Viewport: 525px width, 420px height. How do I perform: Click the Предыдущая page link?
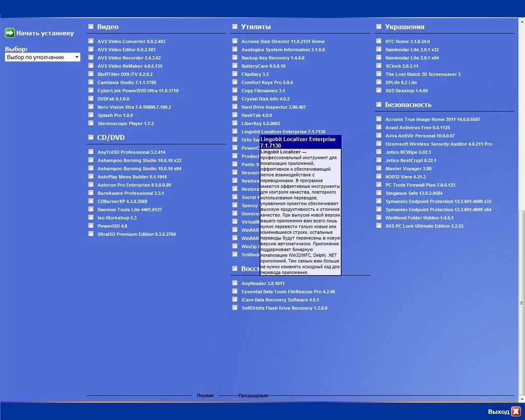tap(253, 395)
